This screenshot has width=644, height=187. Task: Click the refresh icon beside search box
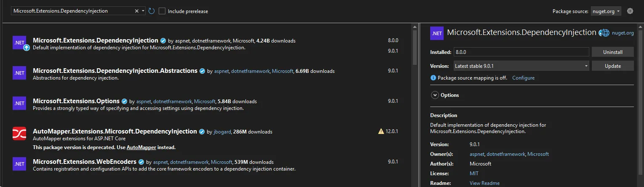[x=152, y=11]
